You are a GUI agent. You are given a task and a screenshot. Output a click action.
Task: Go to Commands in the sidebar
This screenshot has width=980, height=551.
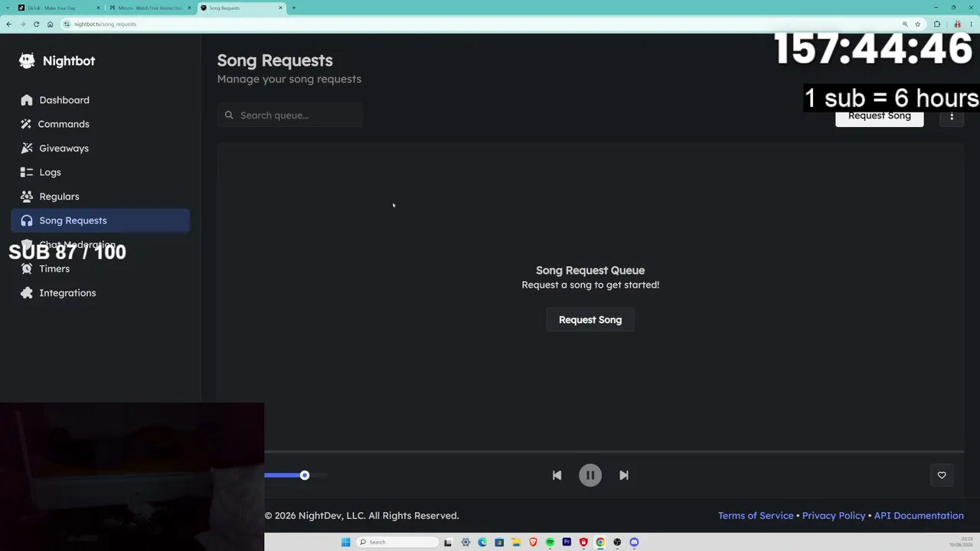coord(100,124)
